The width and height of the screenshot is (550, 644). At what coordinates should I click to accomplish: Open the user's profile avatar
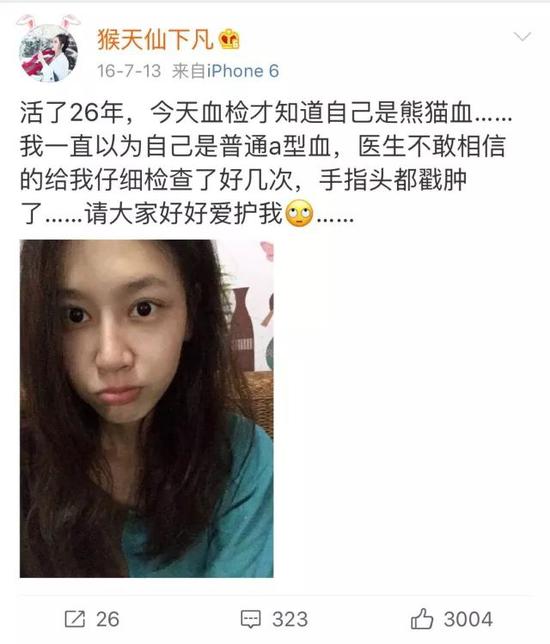click(48, 53)
